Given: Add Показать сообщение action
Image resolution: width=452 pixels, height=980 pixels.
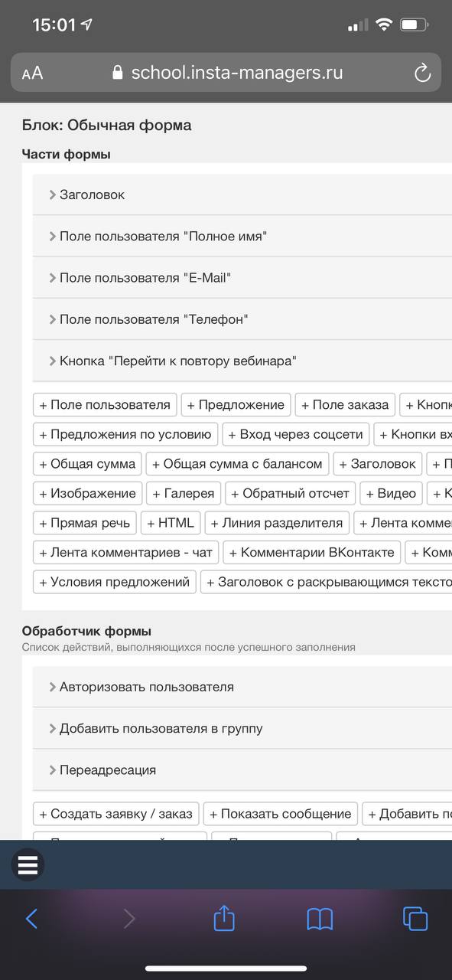Looking at the screenshot, I should click(x=281, y=813).
